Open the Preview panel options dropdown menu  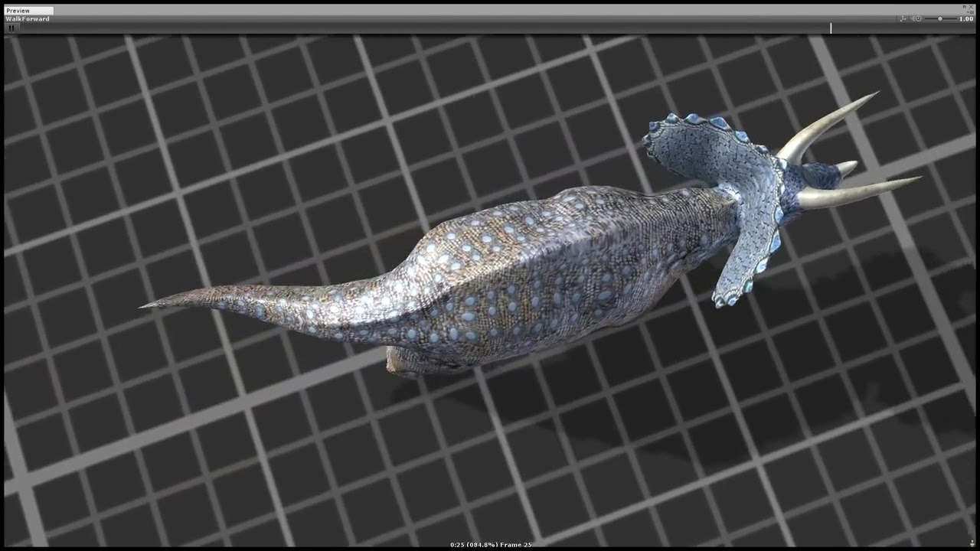971,12
